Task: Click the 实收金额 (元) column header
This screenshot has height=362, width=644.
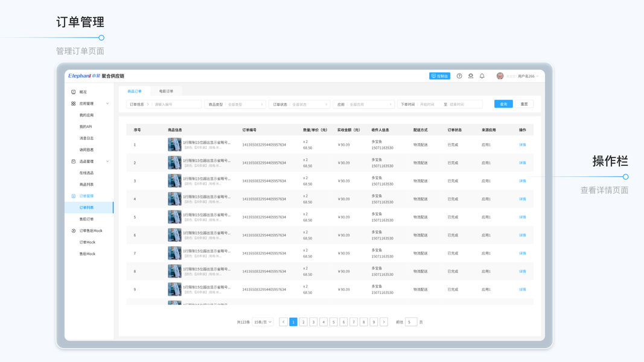Action: click(x=349, y=130)
